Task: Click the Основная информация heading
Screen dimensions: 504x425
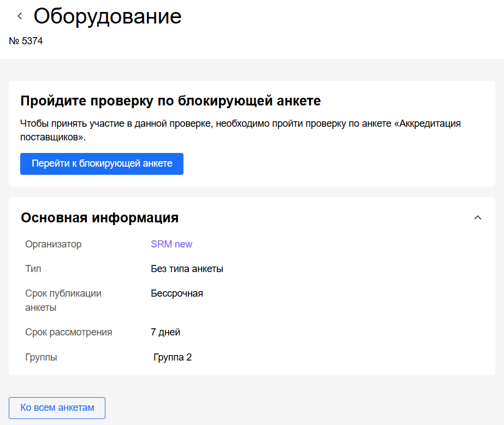Action: point(99,217)
